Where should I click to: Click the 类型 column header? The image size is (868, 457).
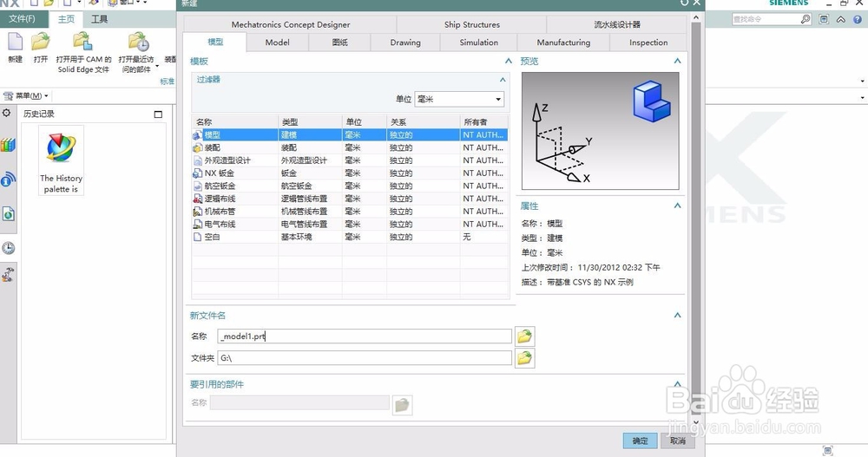coord(310,121)
